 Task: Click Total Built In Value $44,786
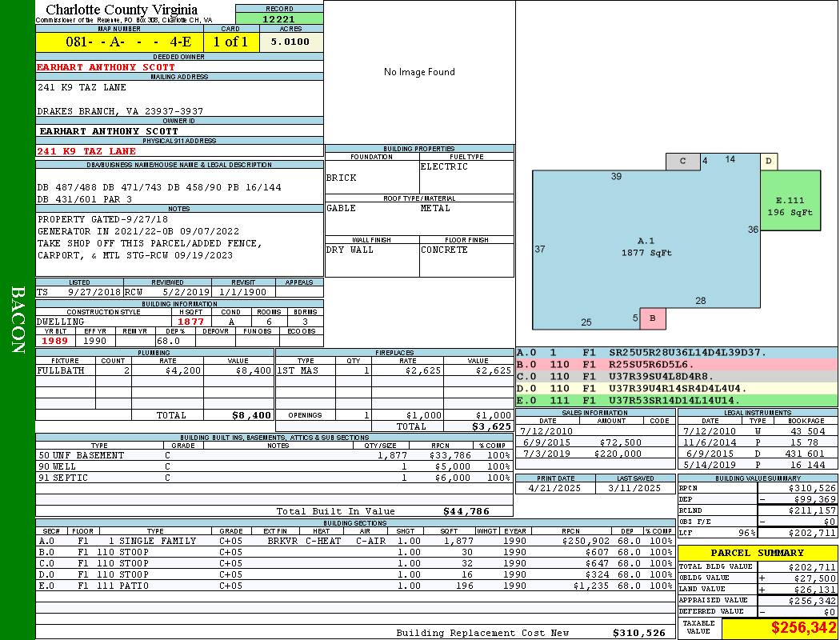click(466, 511)
